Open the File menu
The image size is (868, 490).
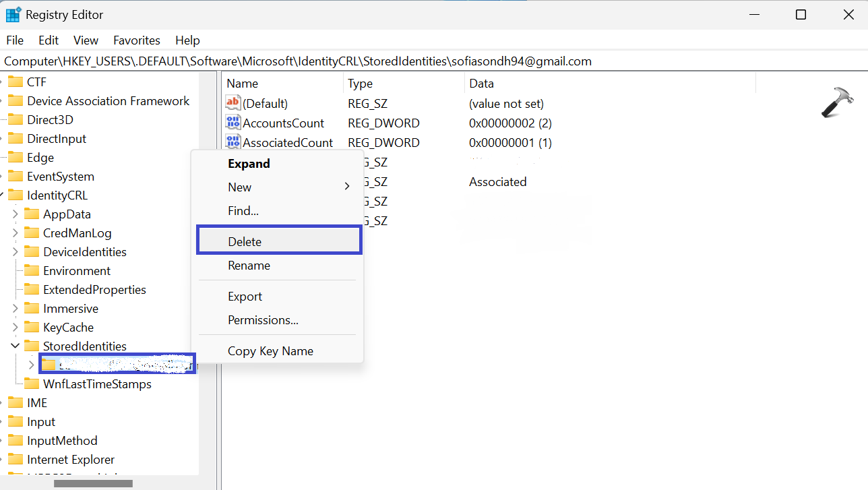point(15,40)
